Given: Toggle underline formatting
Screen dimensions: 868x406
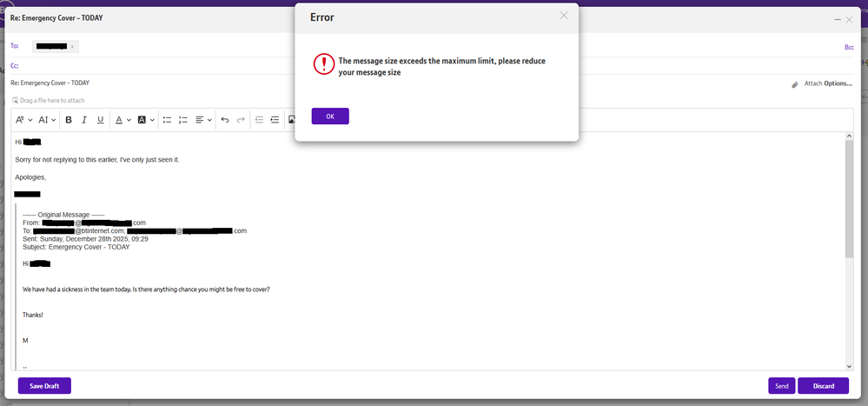Looking at the screenshot, I should pyautogui.click(x=100, y=120).
